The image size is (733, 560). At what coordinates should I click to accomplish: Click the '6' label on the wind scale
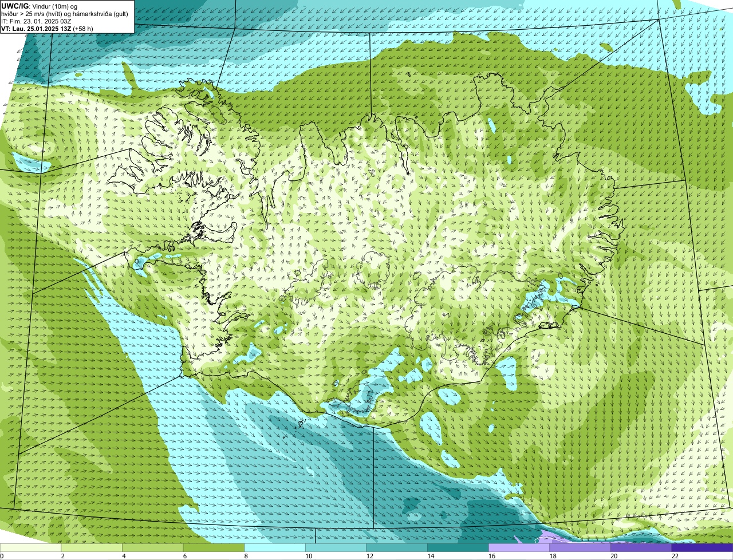pyautogui.click(x=185, y=556)
